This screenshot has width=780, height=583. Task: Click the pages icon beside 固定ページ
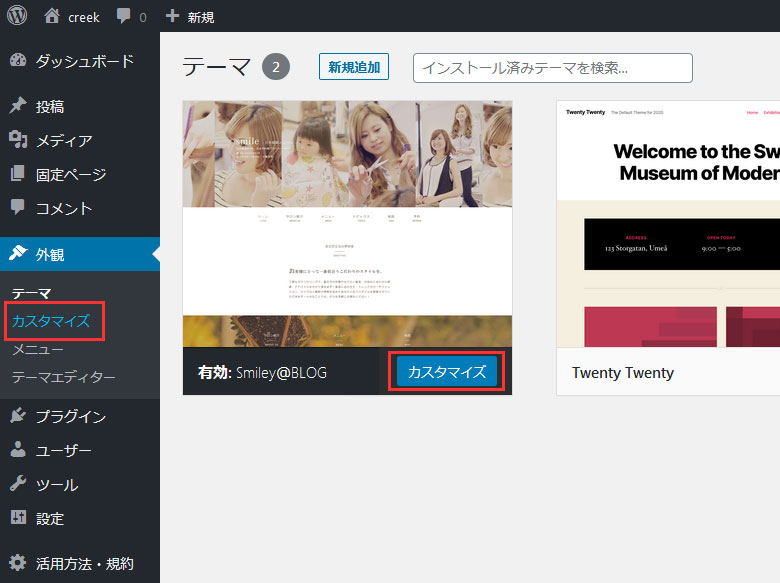coord(18,175)
